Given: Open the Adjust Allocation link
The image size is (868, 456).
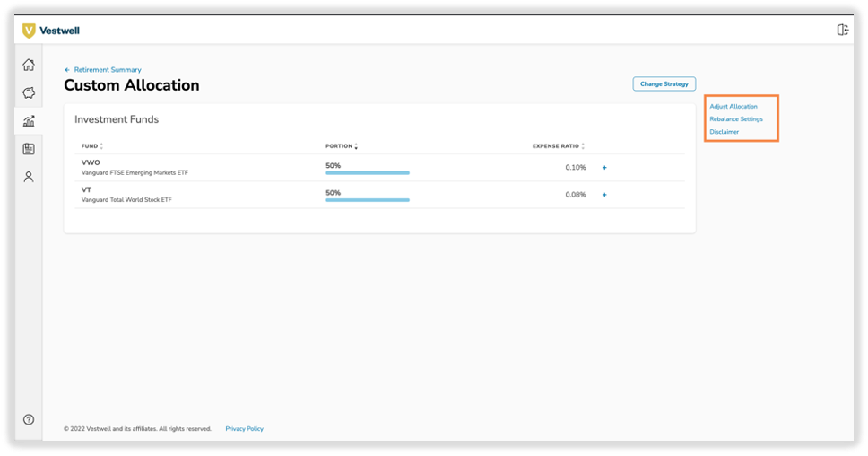Looking at the screenshot, I should pos(733,107).
